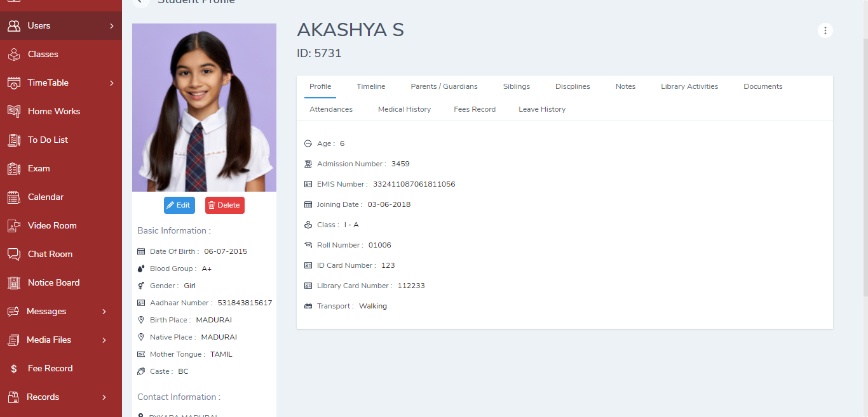Select the TimeTable calendar-clock icon

coord(14,83)
